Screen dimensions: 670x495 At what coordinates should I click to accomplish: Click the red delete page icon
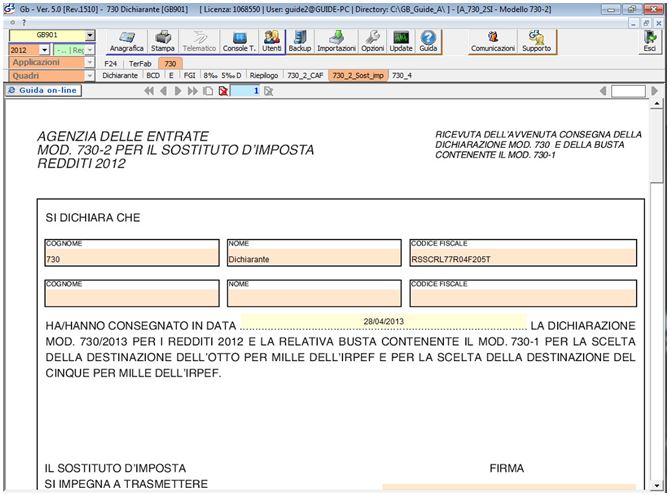click(x=223, y=91)
